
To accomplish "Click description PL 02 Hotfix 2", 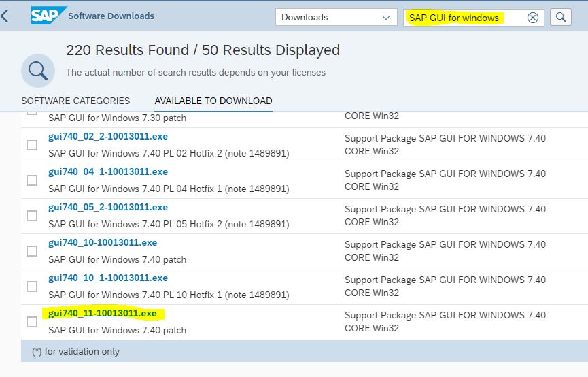I will tap(169, 153).
